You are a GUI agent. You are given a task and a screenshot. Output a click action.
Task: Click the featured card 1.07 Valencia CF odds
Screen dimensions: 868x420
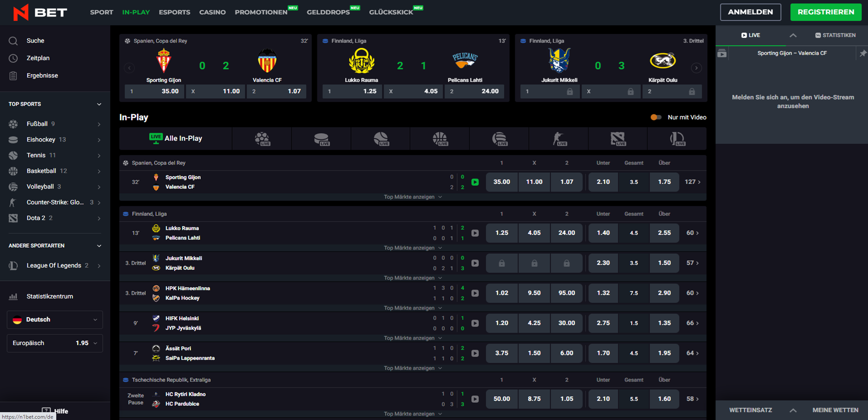(277, 91)
